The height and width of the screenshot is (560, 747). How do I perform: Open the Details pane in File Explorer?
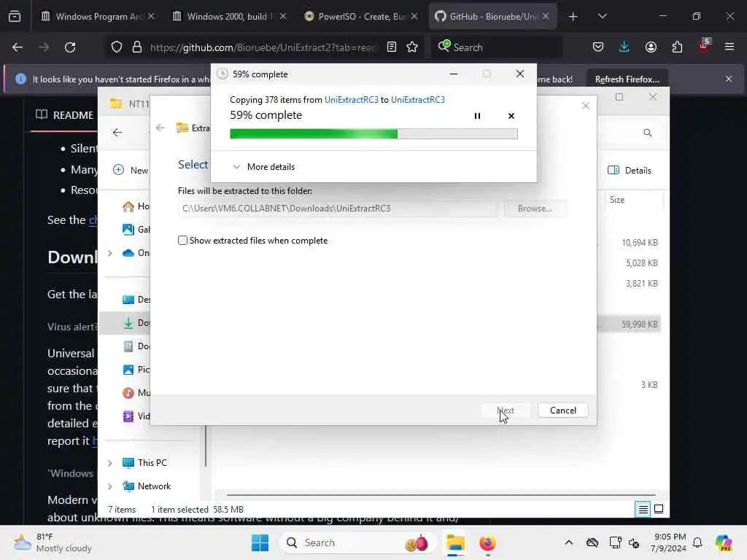tap(630, 171)
